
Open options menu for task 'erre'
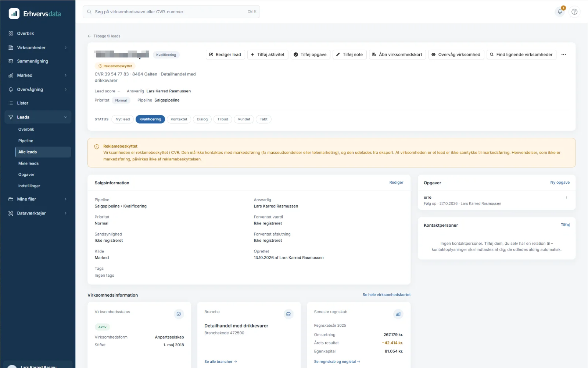(x=567, y=198)
